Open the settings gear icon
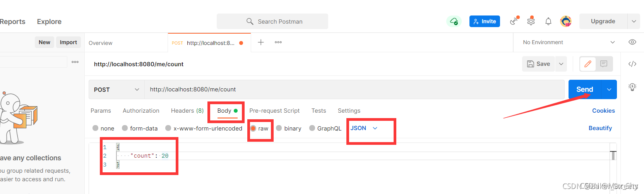Image resolution: width=644 pixels, height=194 pixels. point(531,21)
